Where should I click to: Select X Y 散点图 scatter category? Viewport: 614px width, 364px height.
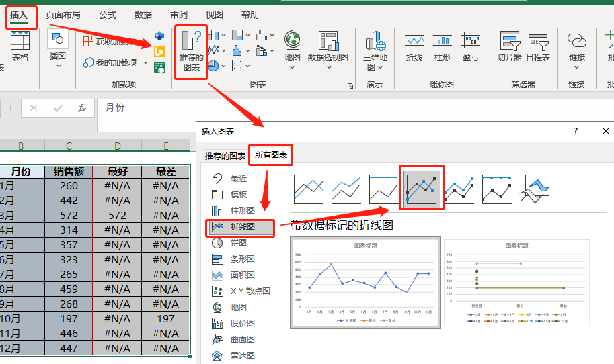click(x=241, y=291)
